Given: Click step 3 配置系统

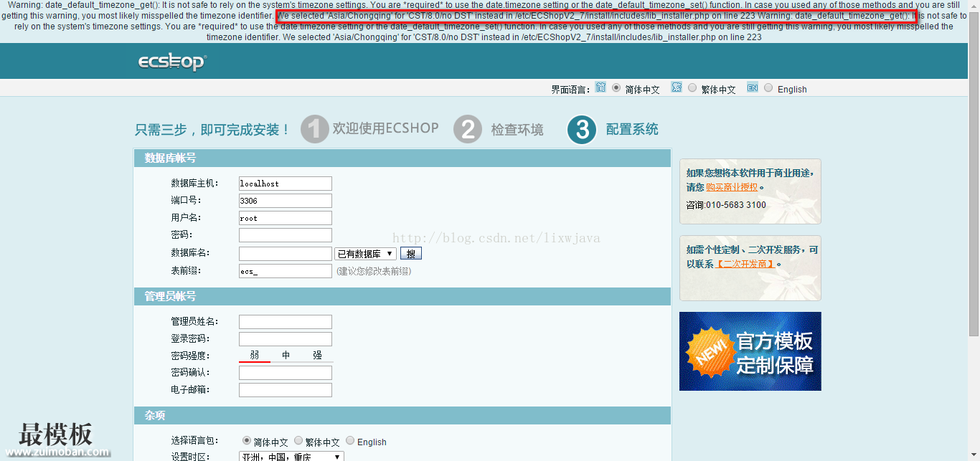Looking at the screenshot, I should point(613,129).
